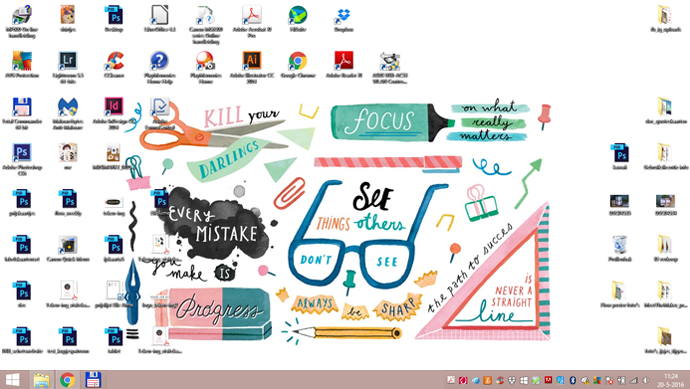Click the network signal tray icon

pos(633,380)
